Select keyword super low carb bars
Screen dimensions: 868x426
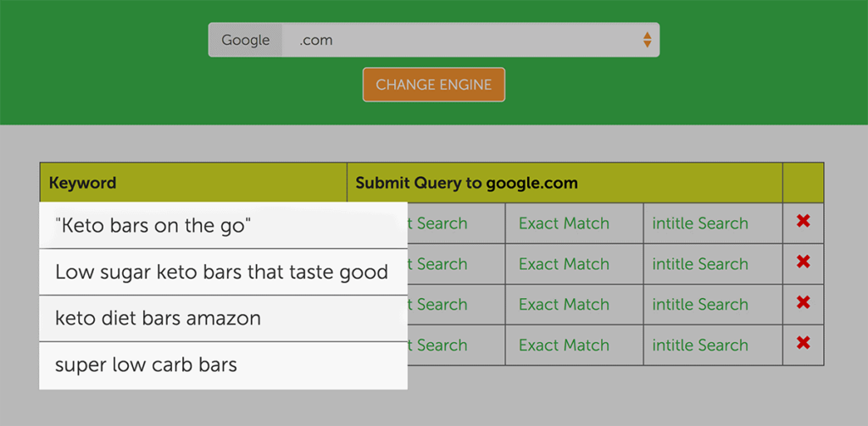click(146, 365)
